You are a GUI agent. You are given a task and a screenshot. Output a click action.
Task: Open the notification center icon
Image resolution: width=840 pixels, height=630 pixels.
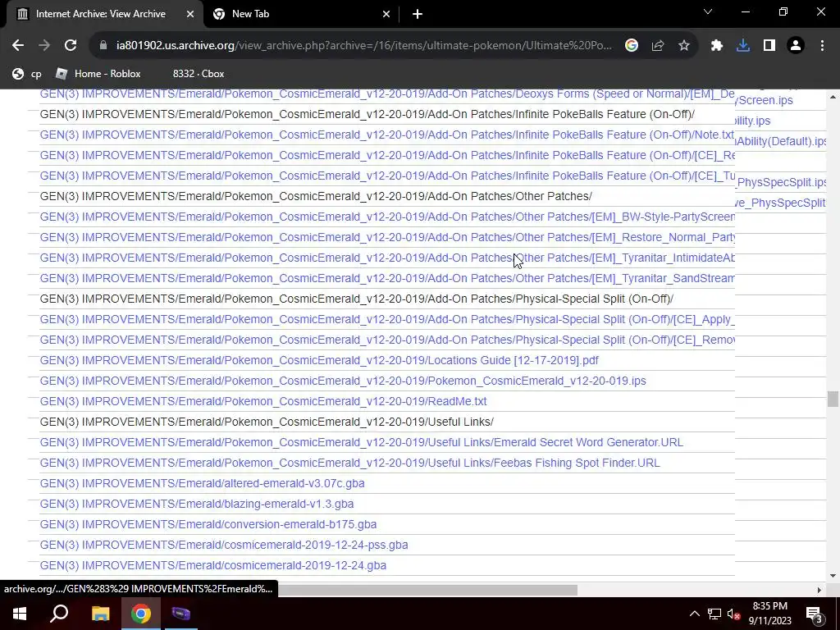click(x=814, y=614)
